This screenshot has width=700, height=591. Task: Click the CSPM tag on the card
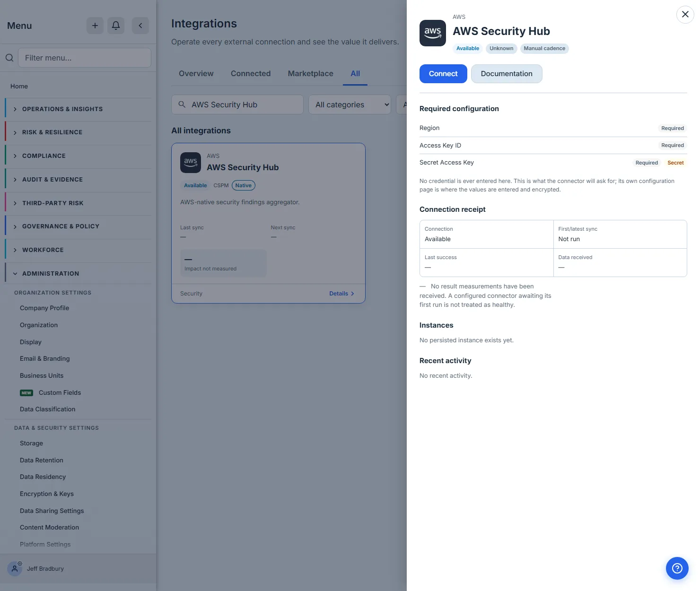[x=221, y=185]
